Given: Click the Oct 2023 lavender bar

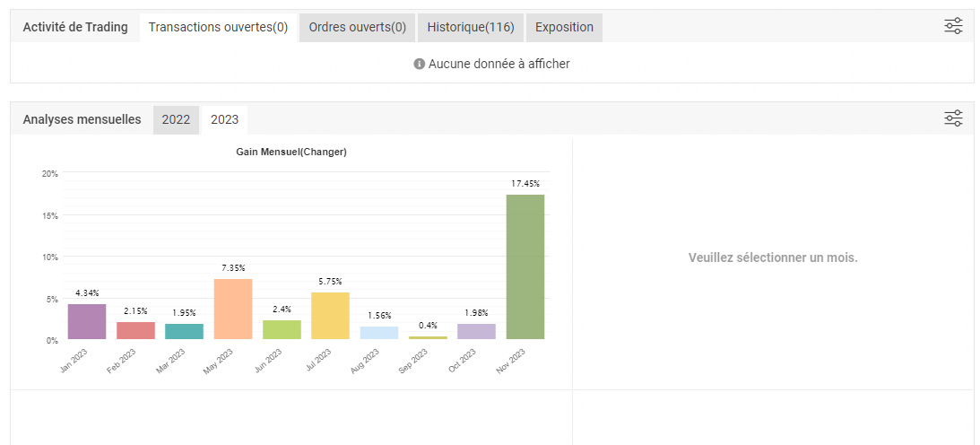Looking at the screenshot, I should pyautogui.click(x=476, y=331).
